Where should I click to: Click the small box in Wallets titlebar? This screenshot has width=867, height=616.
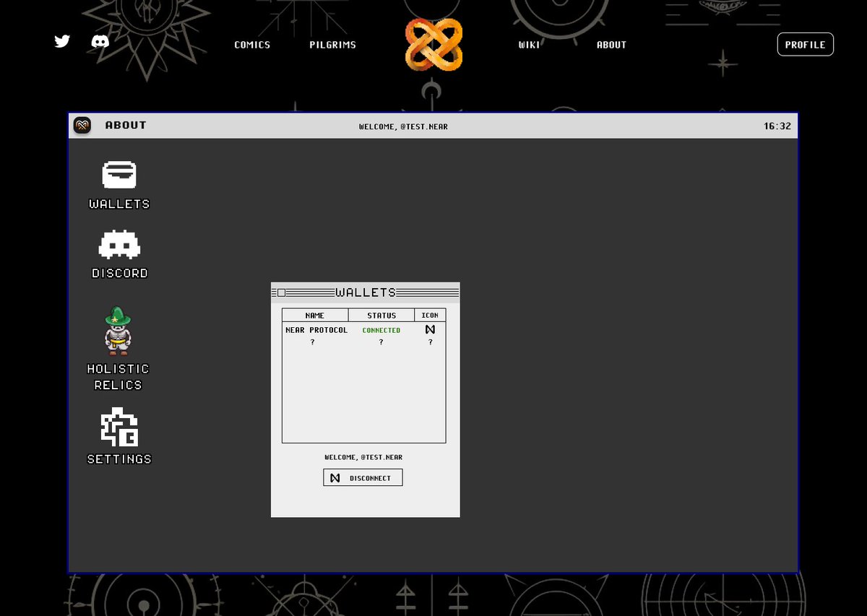(281, 292)
